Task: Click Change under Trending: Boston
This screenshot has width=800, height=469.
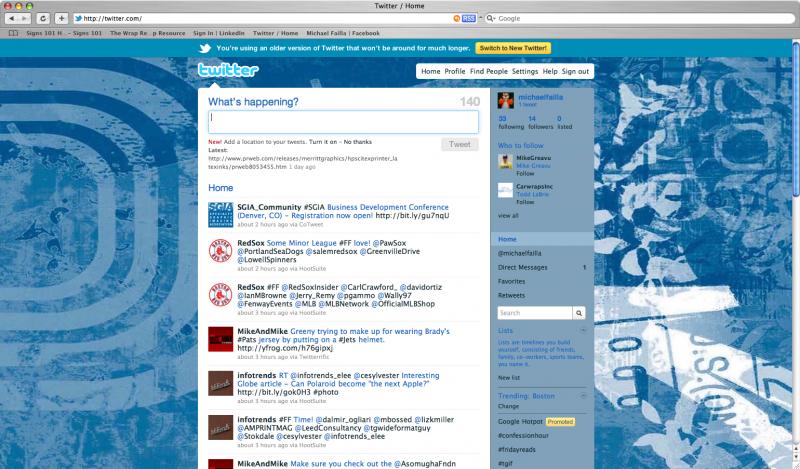Action: coord(508,406)
